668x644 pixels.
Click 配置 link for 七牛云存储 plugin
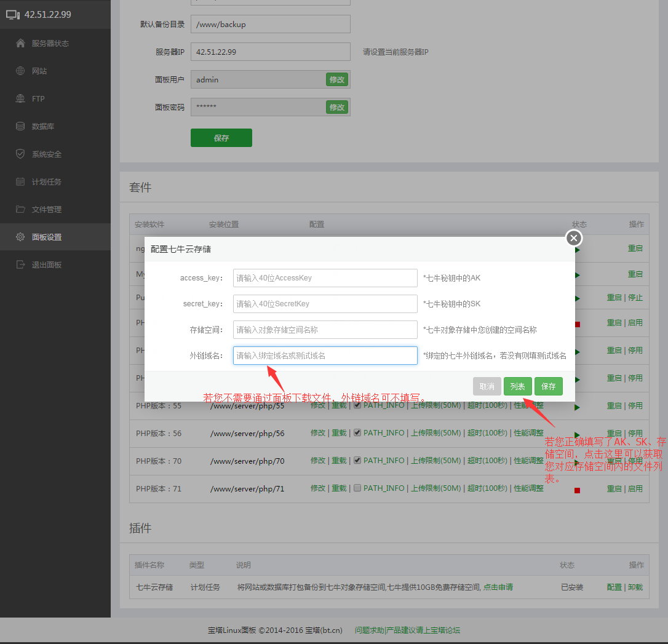(x=614, y=587)
